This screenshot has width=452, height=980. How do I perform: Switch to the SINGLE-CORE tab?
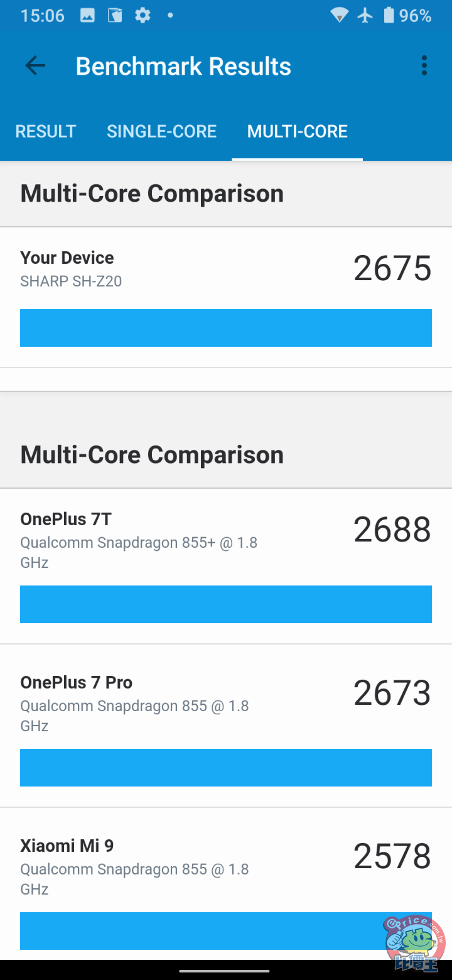(161, 131)
